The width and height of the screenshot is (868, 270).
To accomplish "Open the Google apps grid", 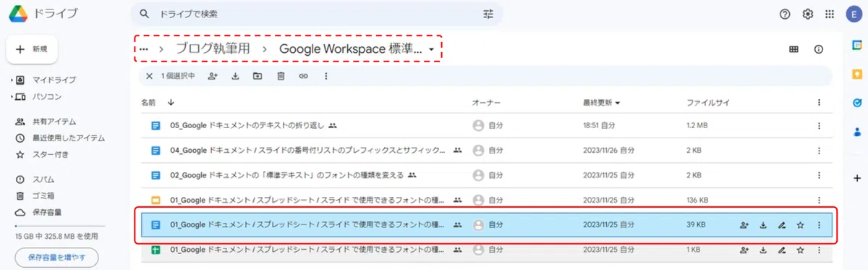I will click(x=830, y=14).
